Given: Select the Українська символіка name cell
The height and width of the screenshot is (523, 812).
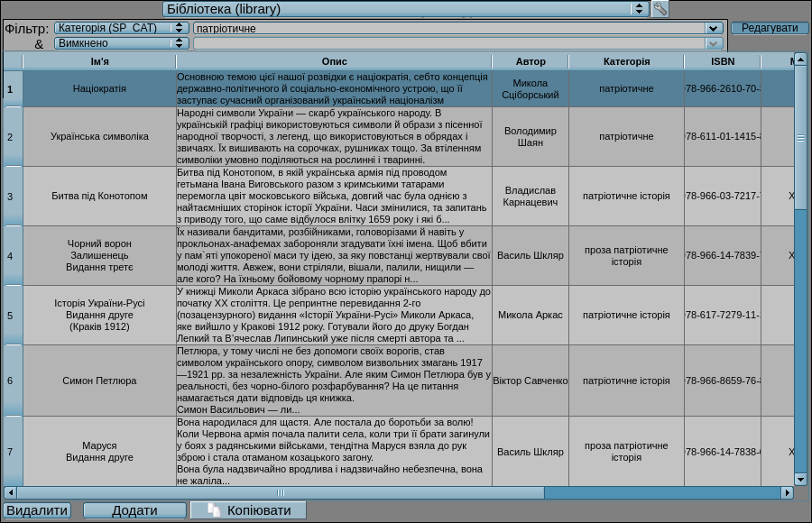Looking at the screenshot, I should [99, 137].
